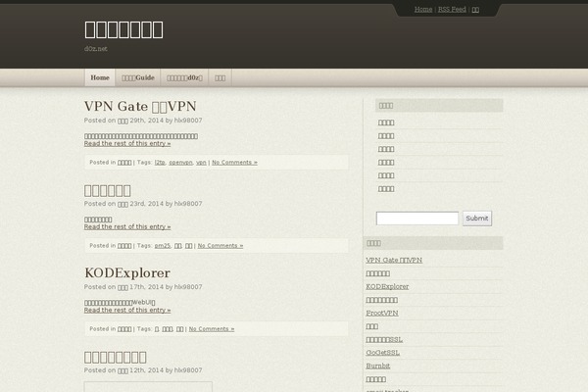Open the openvpn tag
Screen dimensions: 588x392
pos(180,163)
